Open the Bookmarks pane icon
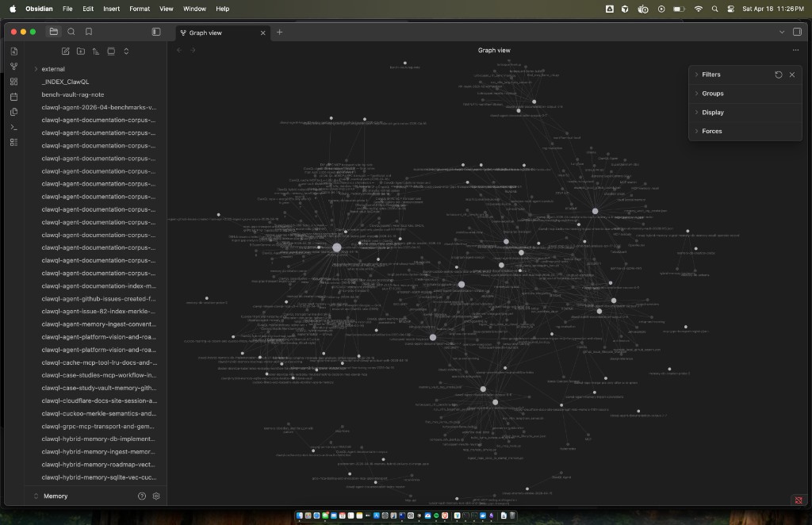 click(x=89, y=32)
